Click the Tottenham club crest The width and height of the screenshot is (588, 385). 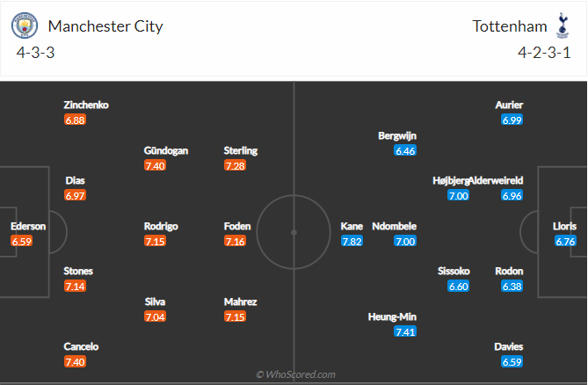point(563,25)
